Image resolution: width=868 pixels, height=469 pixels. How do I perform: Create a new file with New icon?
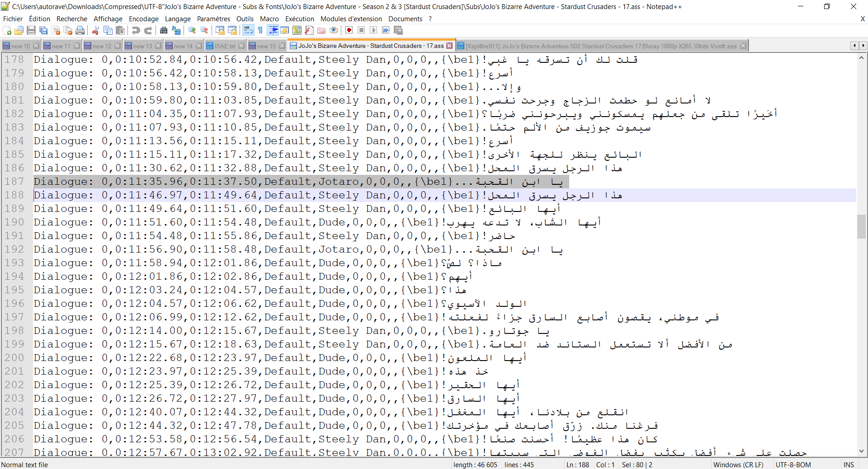click(x=7, y=30)
